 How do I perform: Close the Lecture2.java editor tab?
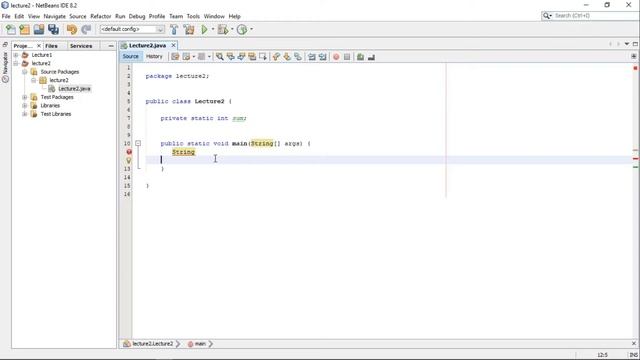tap(173, 45)
